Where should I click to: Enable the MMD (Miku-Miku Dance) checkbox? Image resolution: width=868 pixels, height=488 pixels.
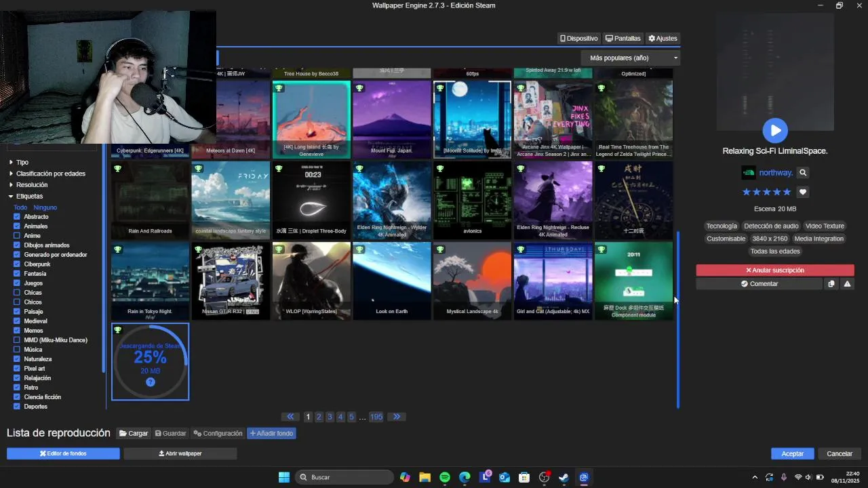(17, 340)
